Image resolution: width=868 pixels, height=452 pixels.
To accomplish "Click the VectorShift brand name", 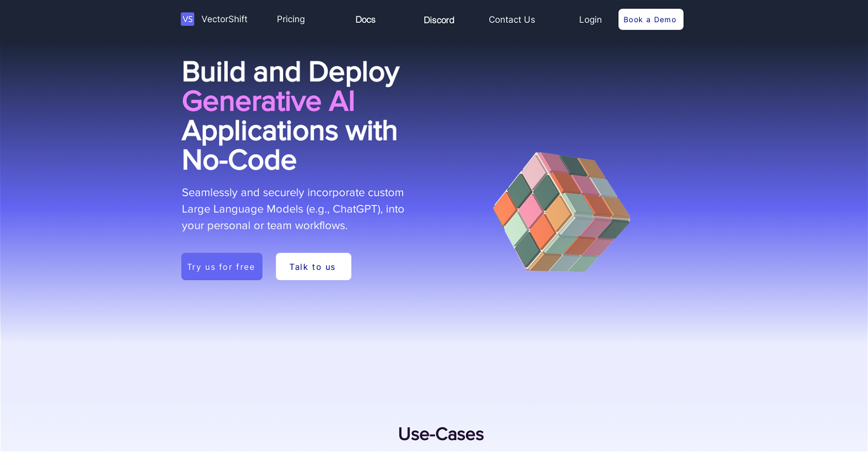I will tap(224, 20).
